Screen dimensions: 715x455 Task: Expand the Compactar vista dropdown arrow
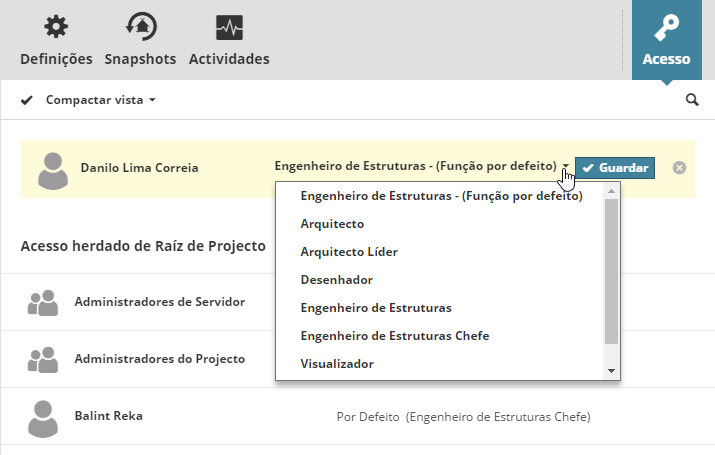(x=152, y=101)
